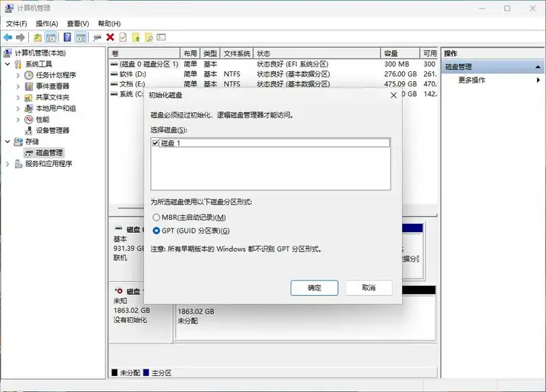
Task: Expand the 共享文件夹 node chevron
Action: [x=18, y=97]
